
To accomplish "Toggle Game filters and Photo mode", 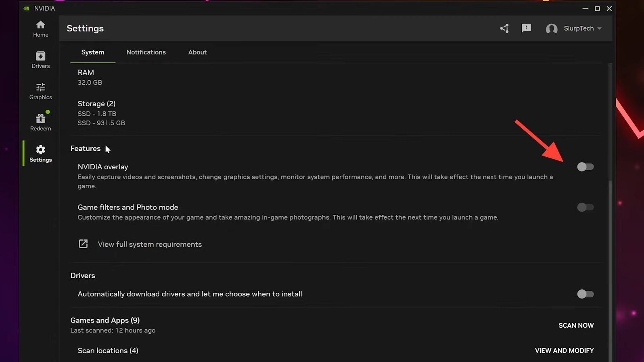I will tap(585, 207).
